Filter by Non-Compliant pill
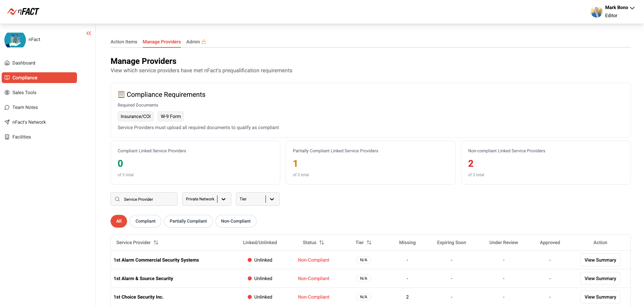 tap(236, 221)
